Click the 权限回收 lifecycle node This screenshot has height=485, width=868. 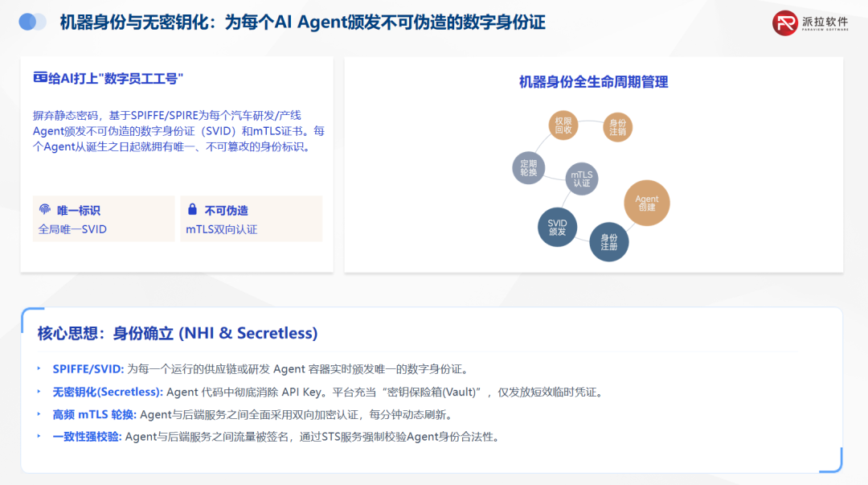(x=563, y=127)
